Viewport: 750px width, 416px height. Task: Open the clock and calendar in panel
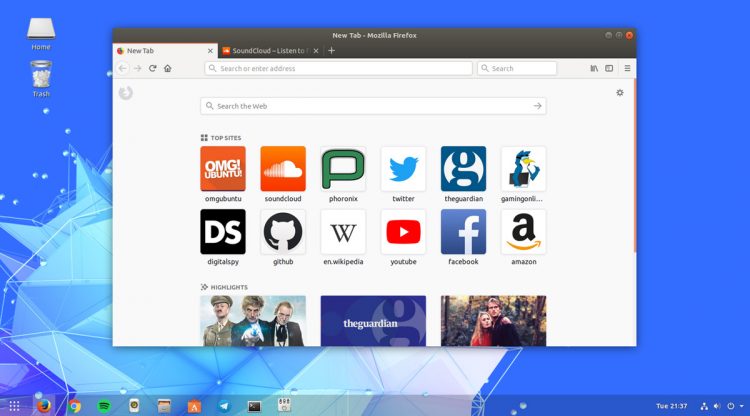point(672,406)
